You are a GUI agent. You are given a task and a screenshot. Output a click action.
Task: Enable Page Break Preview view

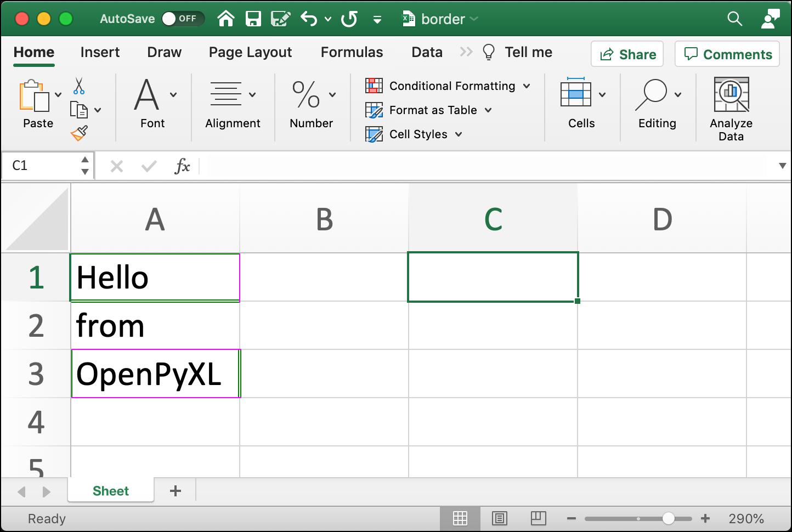[538, 518]
